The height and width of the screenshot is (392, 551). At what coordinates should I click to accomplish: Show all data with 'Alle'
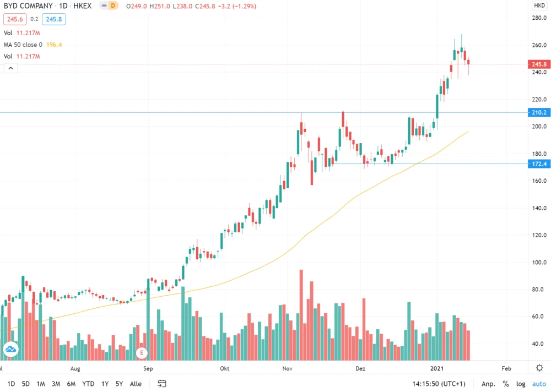pyautogui.click(x=136, y=384)
